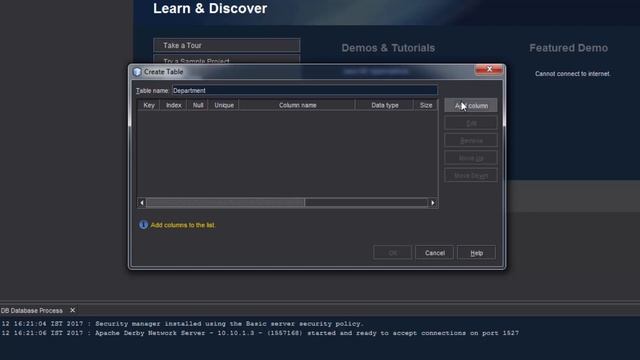Click the disabled Remove button

click(x=471, y=140)
